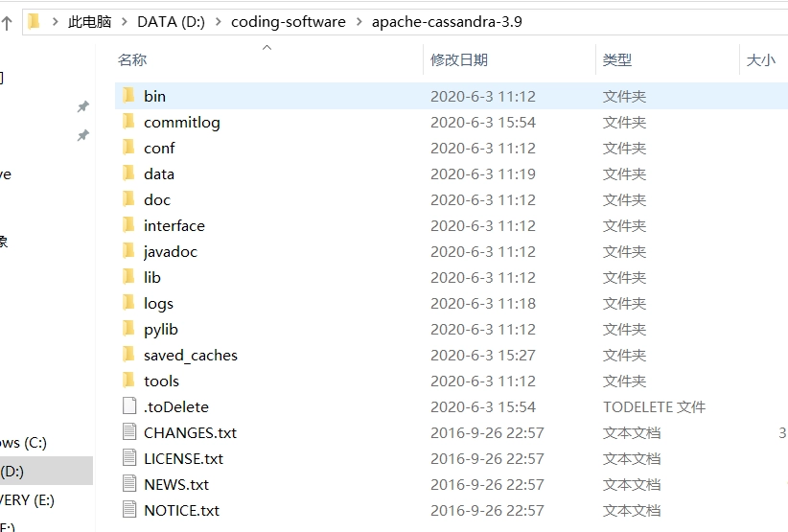Expand the chevron before 此电脑

click(55, 22)
